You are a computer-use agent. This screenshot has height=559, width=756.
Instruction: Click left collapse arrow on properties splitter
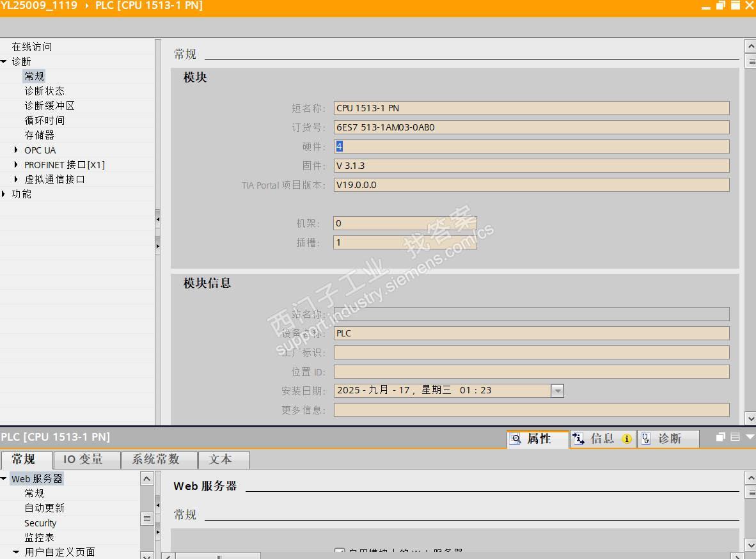[158, 505]
